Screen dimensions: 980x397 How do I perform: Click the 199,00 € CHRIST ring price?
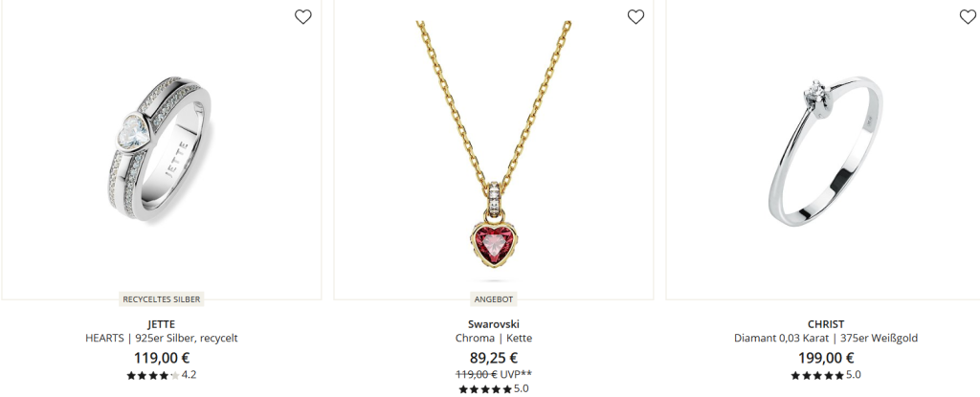pyautogui.click(x=826, y=358)
